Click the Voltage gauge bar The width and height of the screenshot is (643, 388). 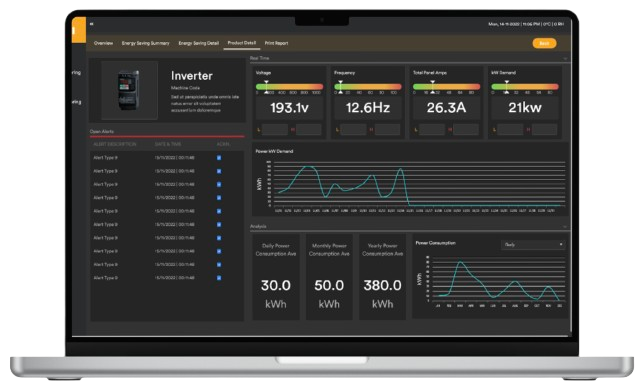[x=290, y=87]
